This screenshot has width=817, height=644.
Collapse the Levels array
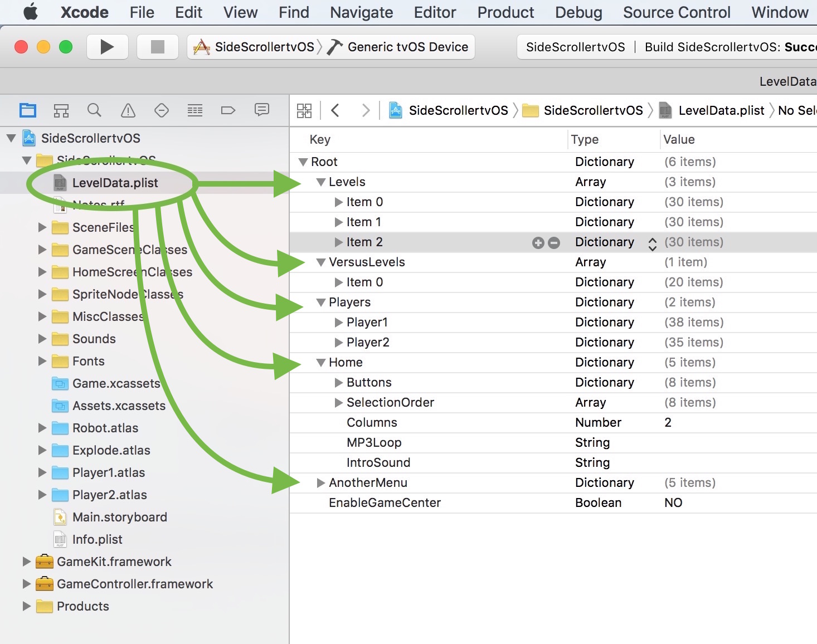coord(321,182)
